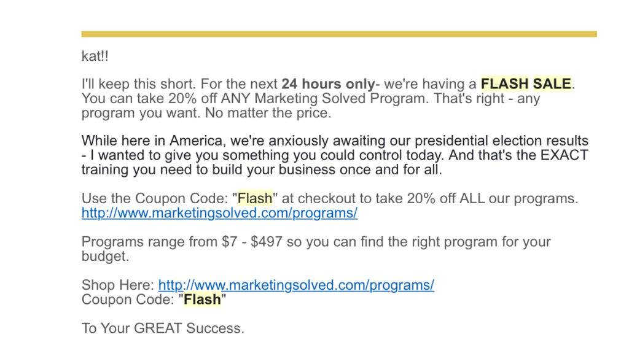Click the bold text 24 hours only
The image size is (629, 364).
328,83
